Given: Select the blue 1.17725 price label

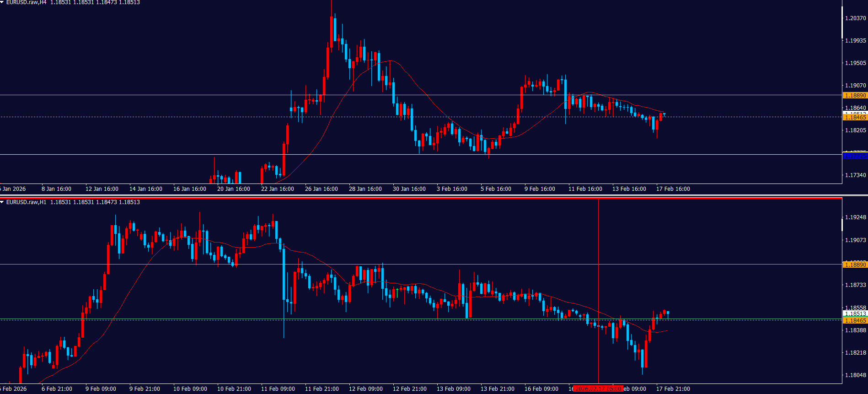Looking at the screenshot, I should coord(855,157).
